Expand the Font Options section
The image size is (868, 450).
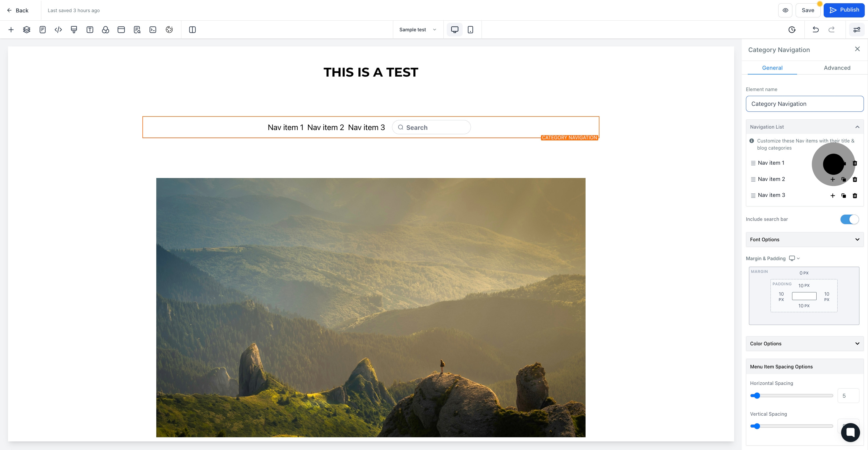click(805, 239)
